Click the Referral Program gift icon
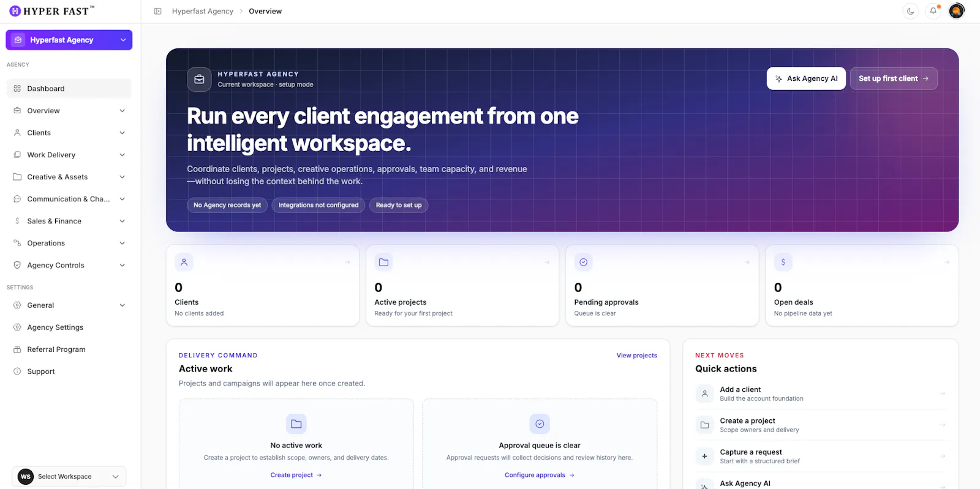This screenshot has width=980, height=489. coord(17,349)
